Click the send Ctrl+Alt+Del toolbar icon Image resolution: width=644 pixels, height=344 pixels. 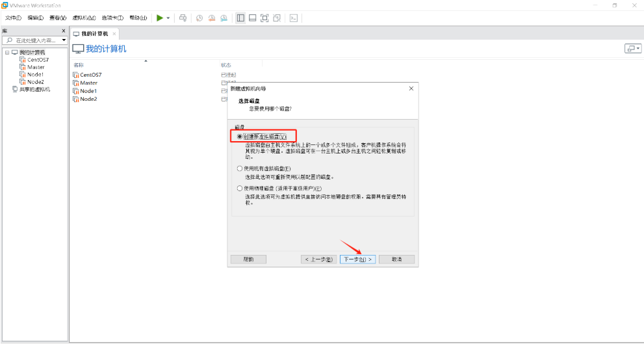coord(183,18)
